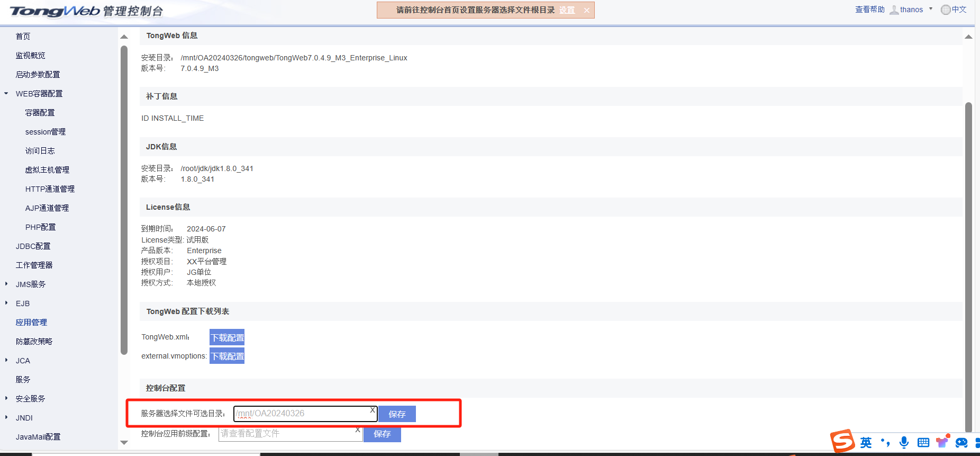Screen dimensions: 980x456
Task: Focus the 服务器选择文件可选目录 input field
Action: (305, 414)
